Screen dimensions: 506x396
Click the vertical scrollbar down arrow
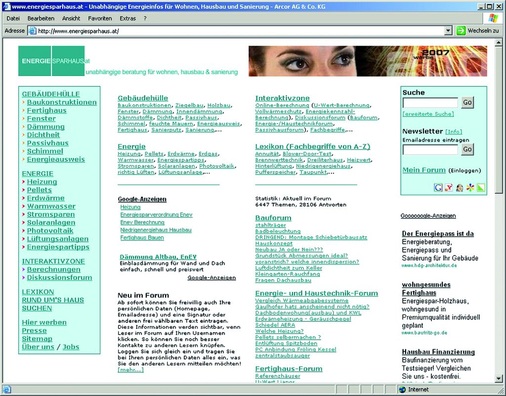tap(499, 379)
